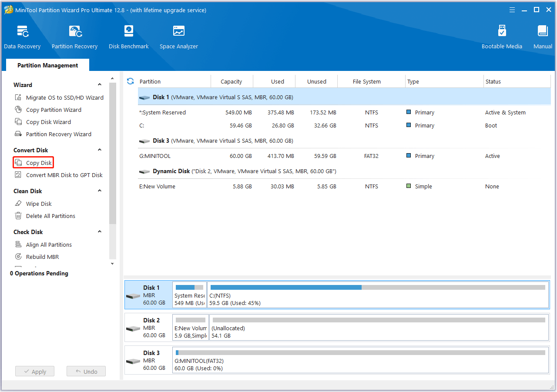Screen dimensions: 557x392
Task: Click Copy Disk Wizard icon
Action: (18, 122)
